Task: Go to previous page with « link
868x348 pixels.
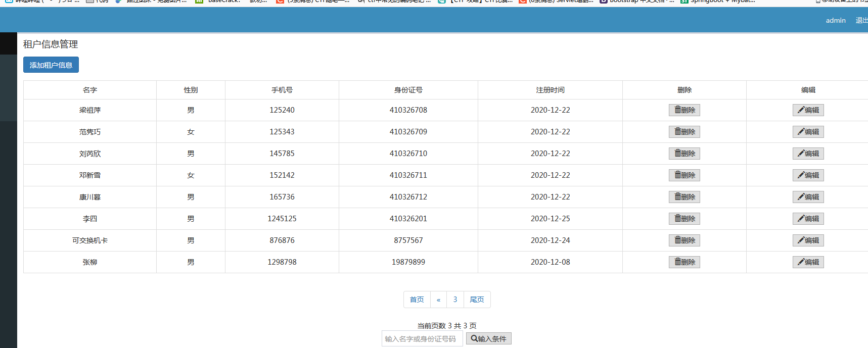Action: [438, 300]
